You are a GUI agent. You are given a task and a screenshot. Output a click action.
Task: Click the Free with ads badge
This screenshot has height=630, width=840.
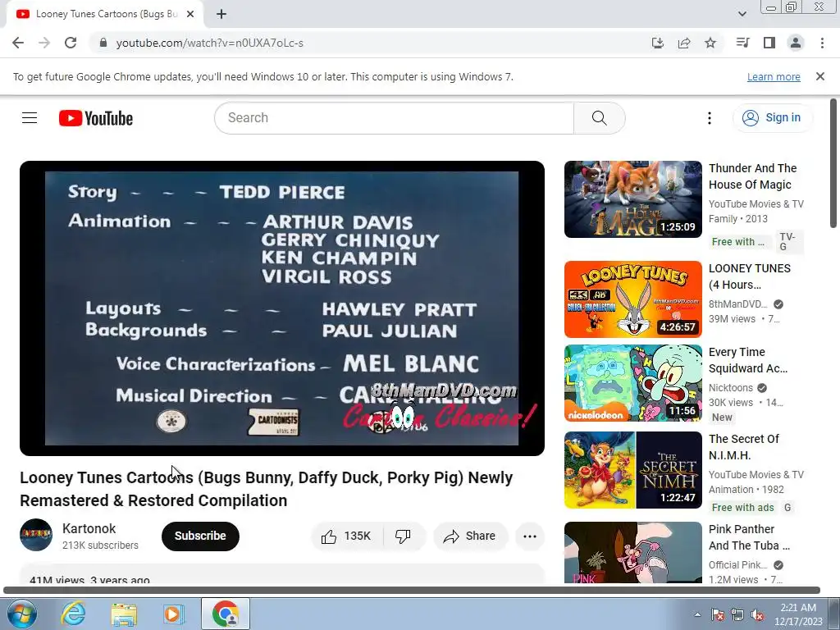pos(742,507)
